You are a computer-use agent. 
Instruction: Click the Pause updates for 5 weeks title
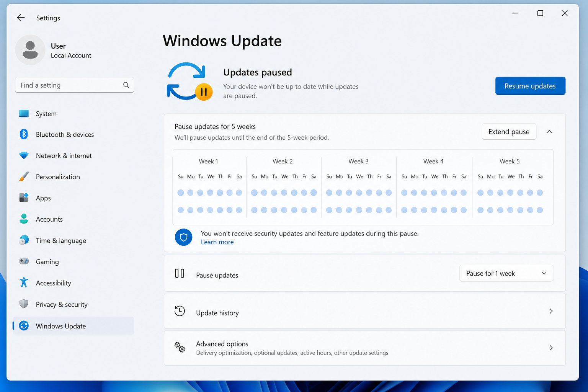[215, 126]
